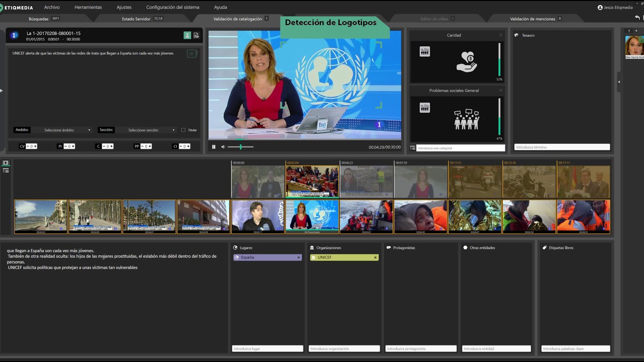Open the Seleccione sección dropdown

click(x=147, y=130)
